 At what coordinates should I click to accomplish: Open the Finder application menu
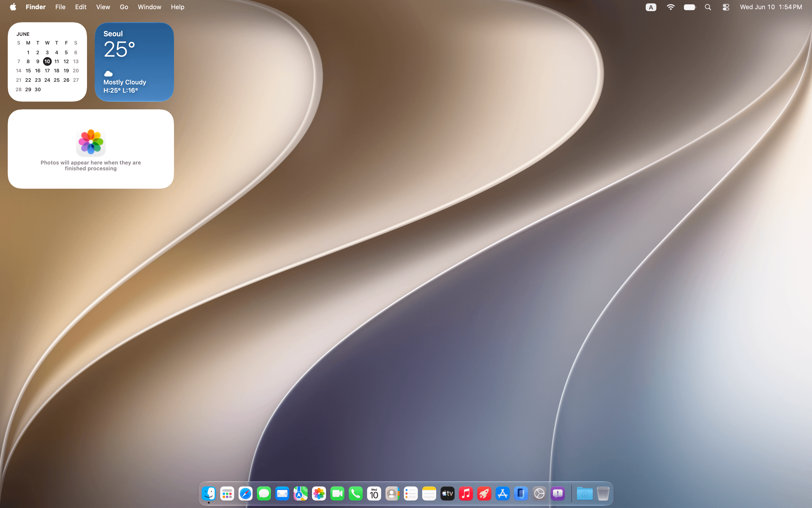tap(36, 7)
